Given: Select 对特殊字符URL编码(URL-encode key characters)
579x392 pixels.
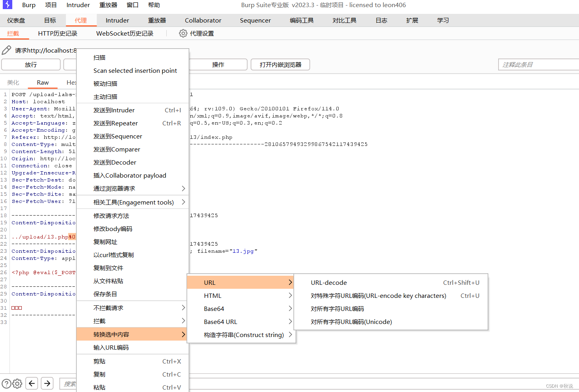Looking at the screenshot, I should pyautogui.click(x=391, y=295).
